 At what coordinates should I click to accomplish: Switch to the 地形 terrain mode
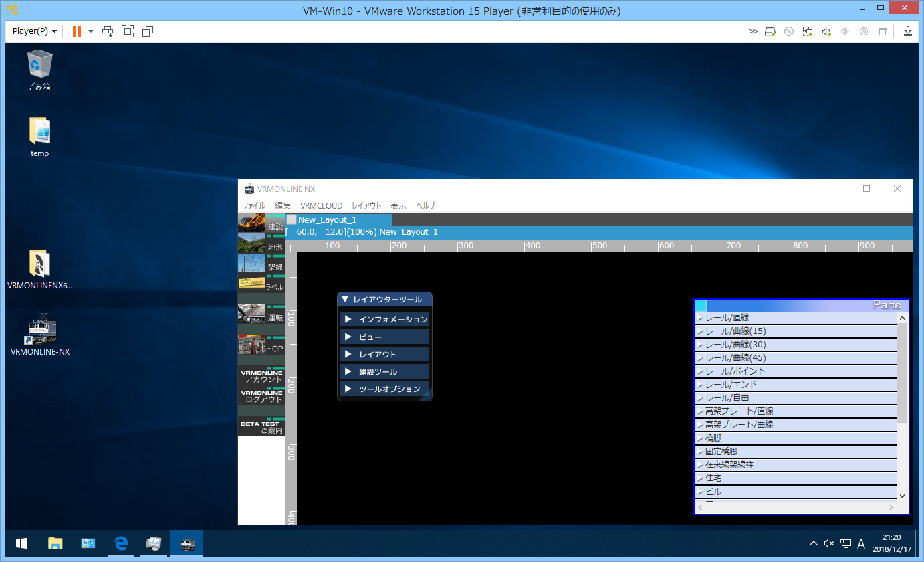pos(261,244)
